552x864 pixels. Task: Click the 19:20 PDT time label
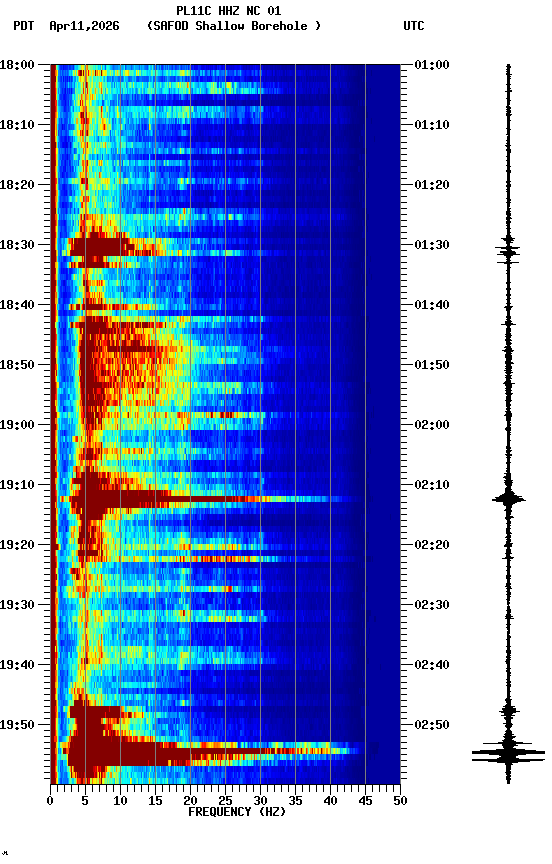point(17,546)
